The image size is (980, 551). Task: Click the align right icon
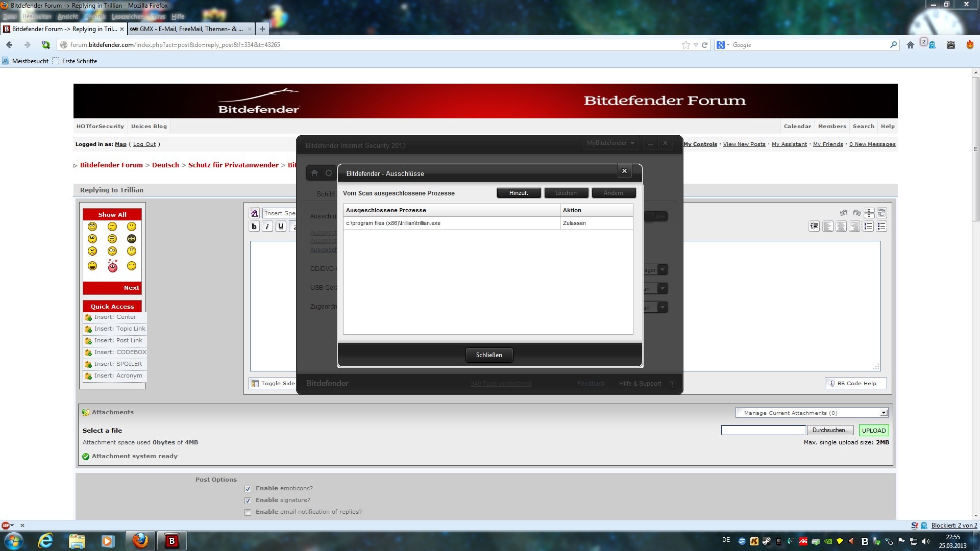(854, 227)
